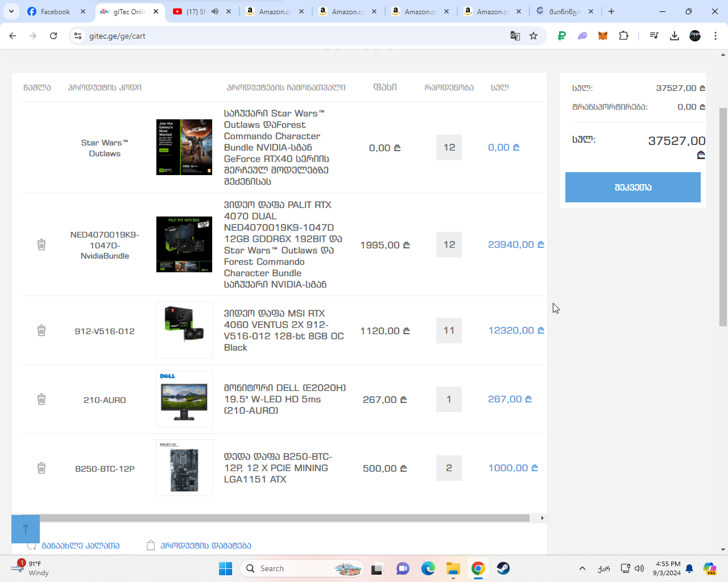The image size is (728, 582).
Task: Click trash icon for DELL monitor row
Action: pyautogui.click(x=42, y=400)
